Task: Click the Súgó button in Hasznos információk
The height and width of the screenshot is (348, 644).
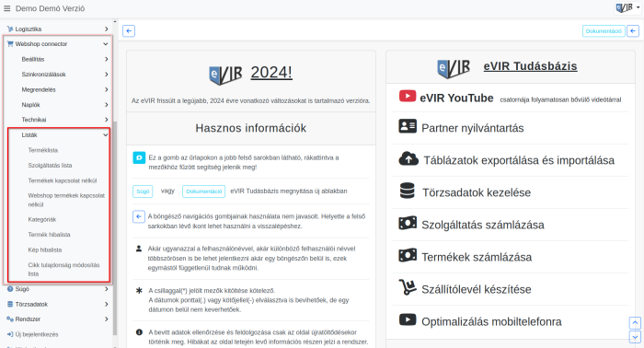Action: pyautogui.click(x=143, y=191)
